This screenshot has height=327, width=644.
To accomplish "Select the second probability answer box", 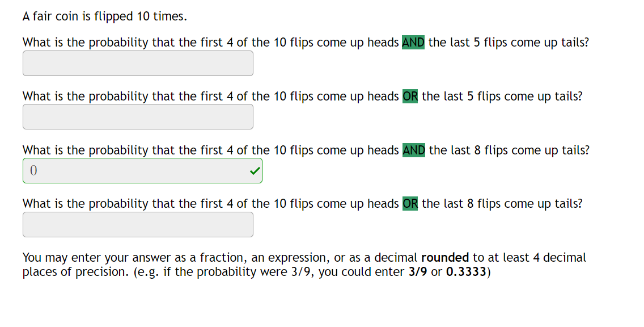I will point(138,116).
